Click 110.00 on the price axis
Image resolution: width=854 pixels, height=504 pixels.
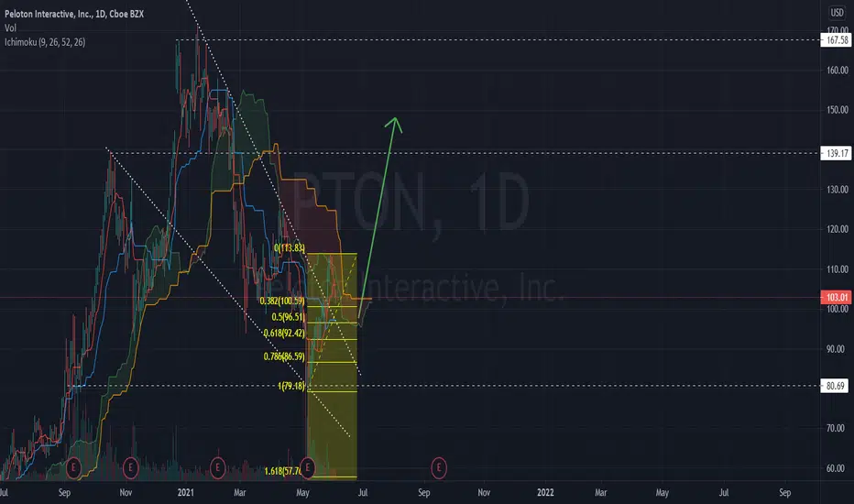838,268
